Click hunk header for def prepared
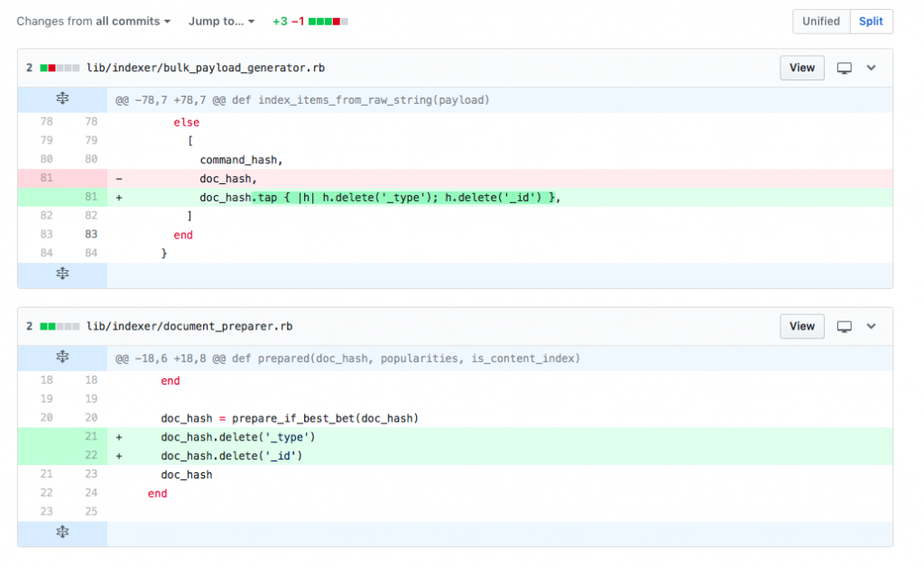The height and width of the screenshot is (567, 924). click(x=347, y=358)
